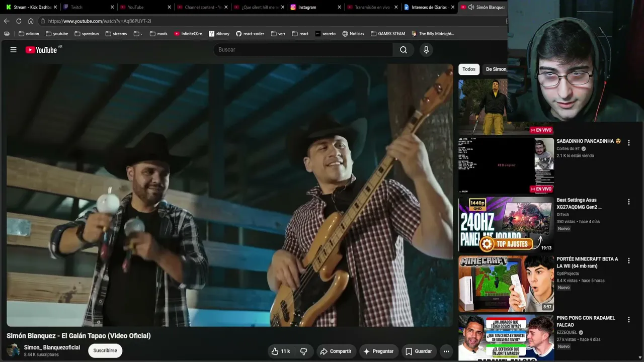Reload the page with the refresh icon
This screenshot has width=644, height=362.
click(x=19, y=21)
